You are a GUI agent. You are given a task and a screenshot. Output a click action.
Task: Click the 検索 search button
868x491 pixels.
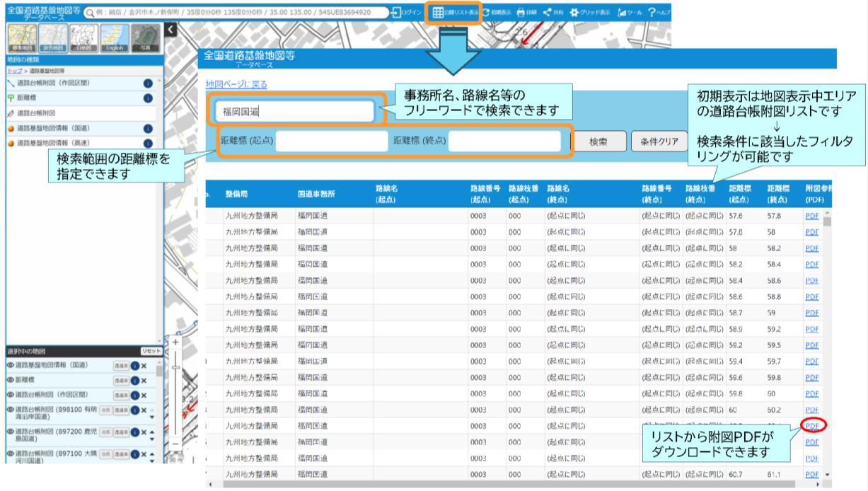598,141
